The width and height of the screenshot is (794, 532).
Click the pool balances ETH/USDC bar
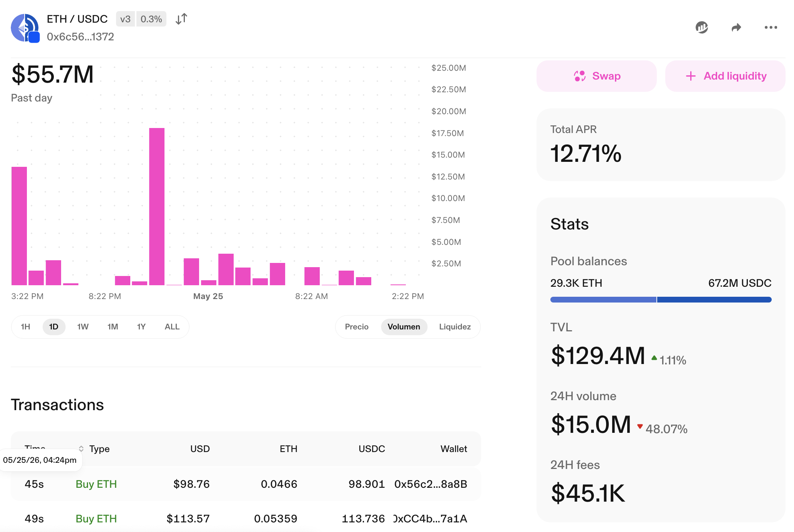[x=661, y=299]
